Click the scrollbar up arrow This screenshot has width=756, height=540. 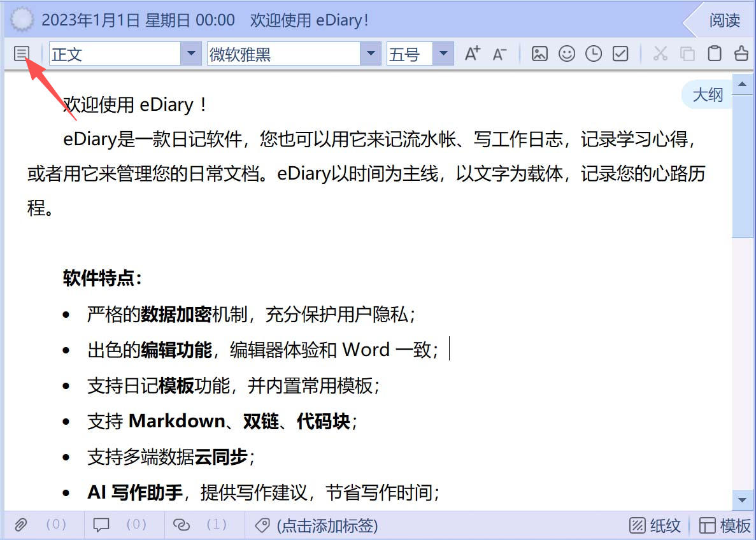(743, 84)
